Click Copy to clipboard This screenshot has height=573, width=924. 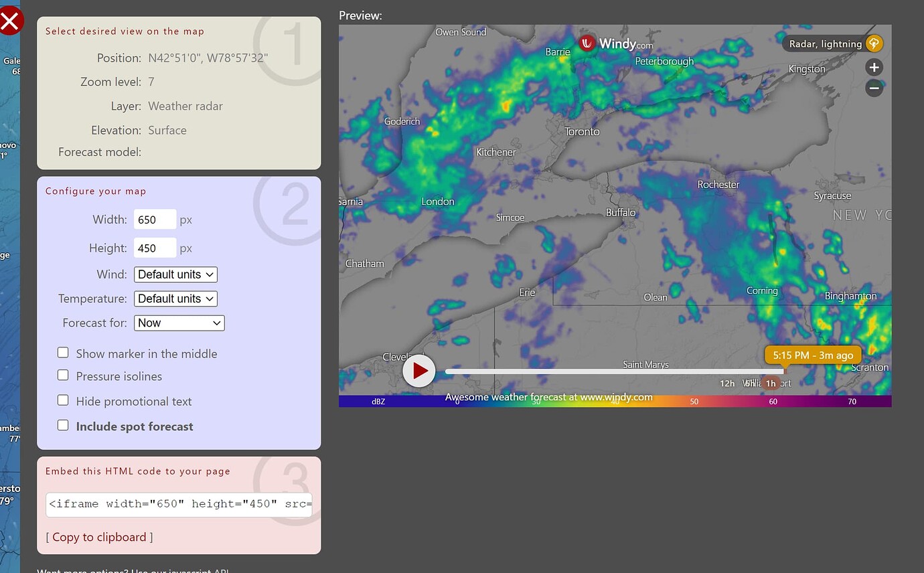pyautogui.click(x=99, y=537)
